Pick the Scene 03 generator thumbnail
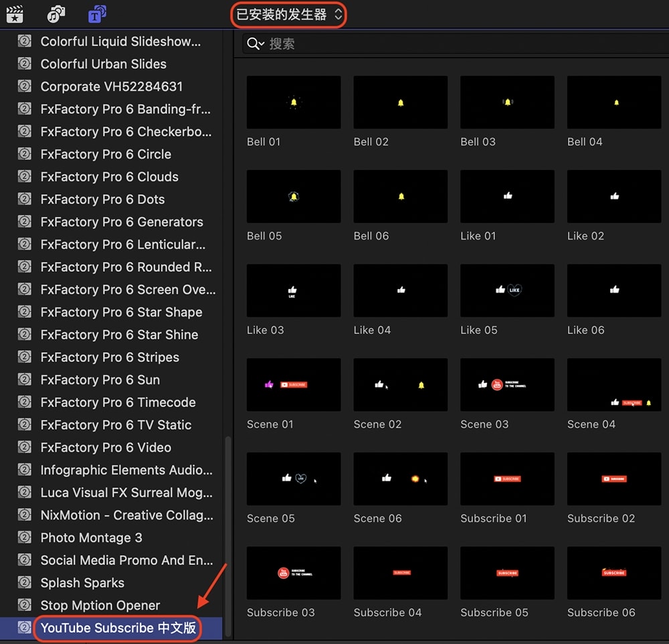The height and width of the screenshot is (644, 669). (x=506, y=385)
